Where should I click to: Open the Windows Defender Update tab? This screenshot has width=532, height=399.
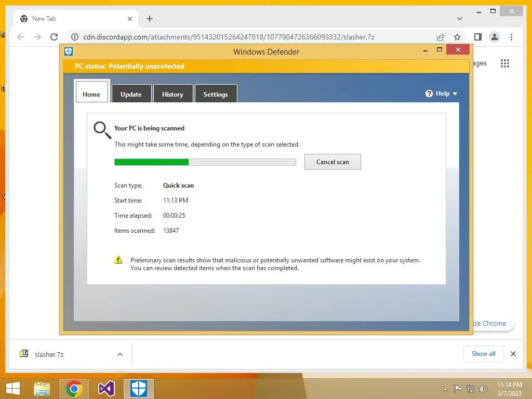coord(131,94)
